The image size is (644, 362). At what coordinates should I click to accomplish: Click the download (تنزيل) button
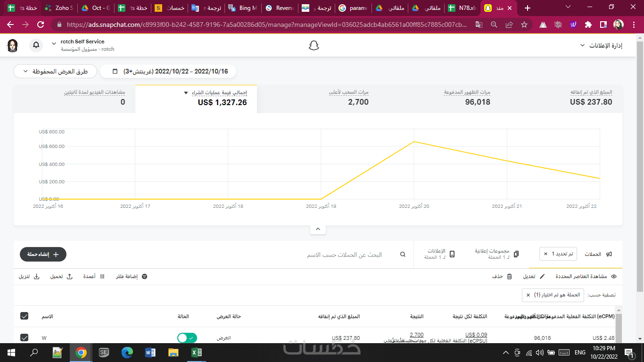(x=29, y=276)
